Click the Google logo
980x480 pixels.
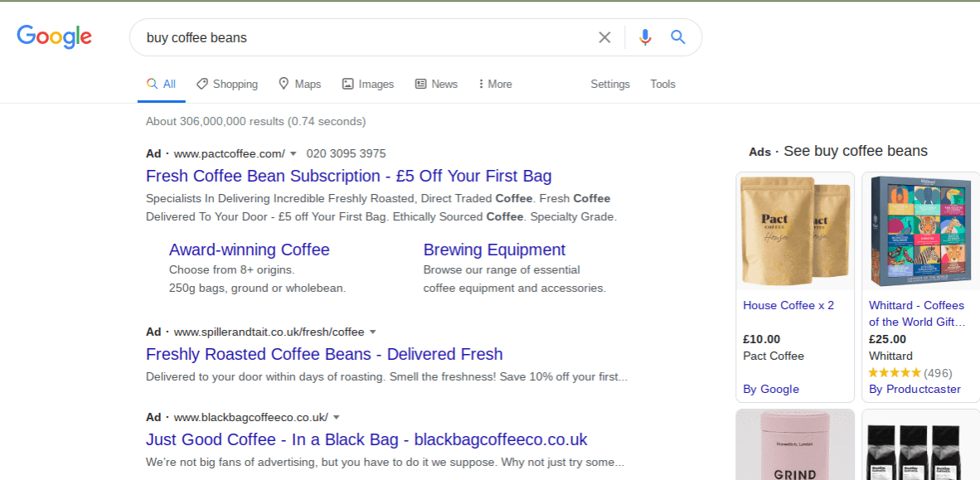coord(55,37)
